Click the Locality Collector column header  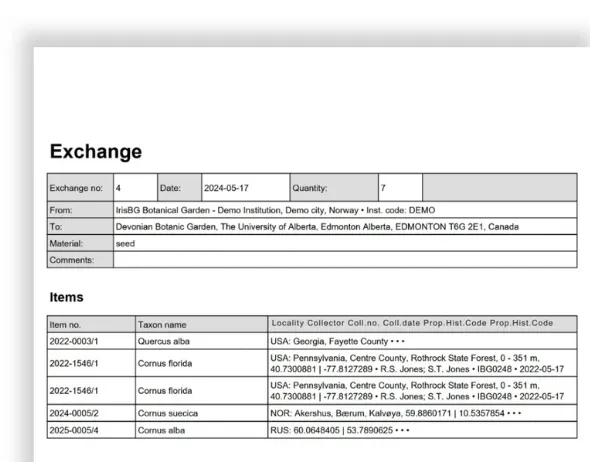click(x=422, y=324)
